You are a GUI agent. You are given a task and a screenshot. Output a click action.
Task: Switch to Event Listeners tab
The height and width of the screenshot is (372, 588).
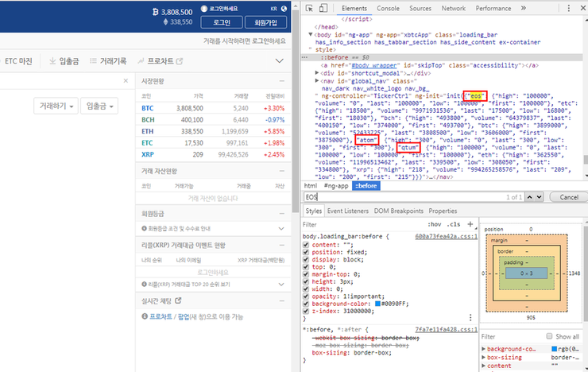coord(347,211)
